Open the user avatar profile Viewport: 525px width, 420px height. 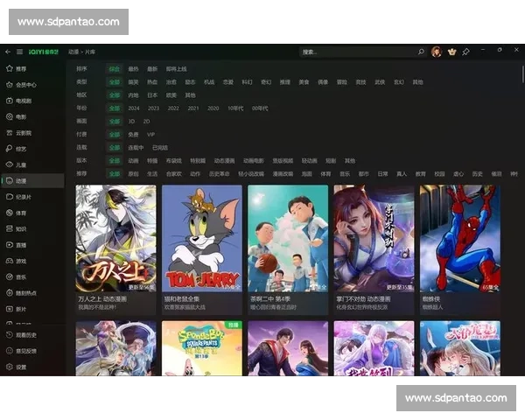coord(437,52)
